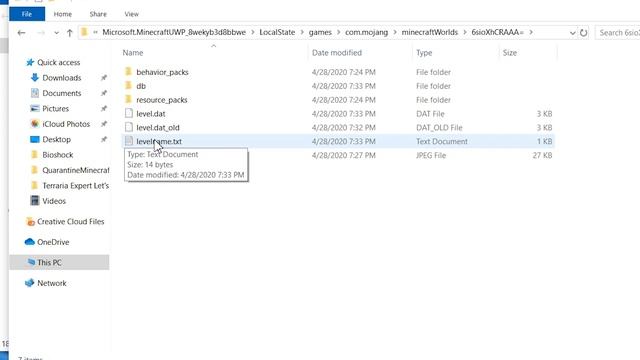Open the Bioshock folder

click(x=58, y=155)
